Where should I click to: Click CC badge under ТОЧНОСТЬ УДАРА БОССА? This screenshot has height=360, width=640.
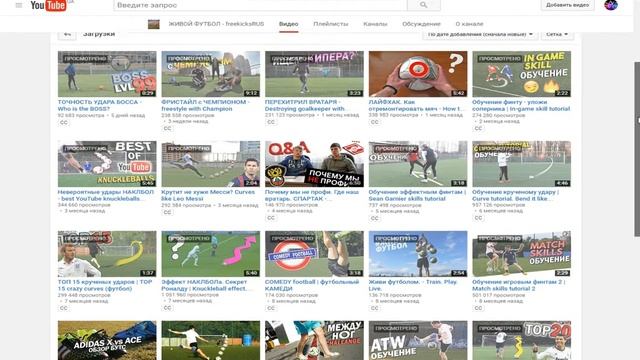64,122
